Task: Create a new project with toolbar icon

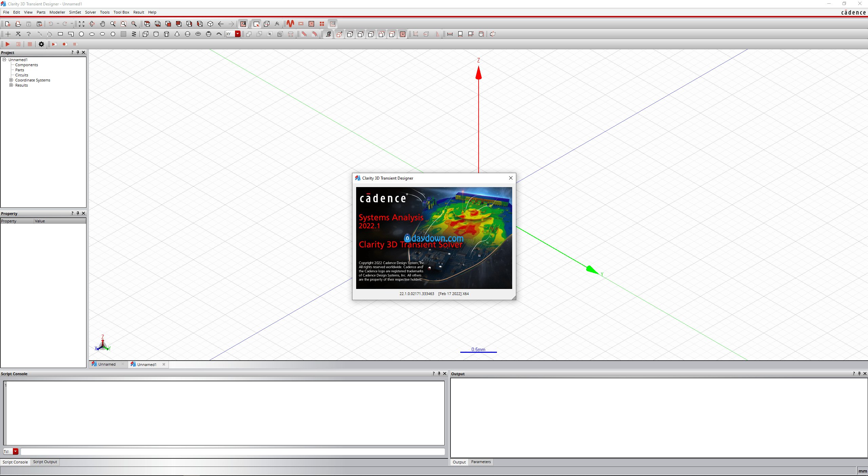Action: coord(8,24)
